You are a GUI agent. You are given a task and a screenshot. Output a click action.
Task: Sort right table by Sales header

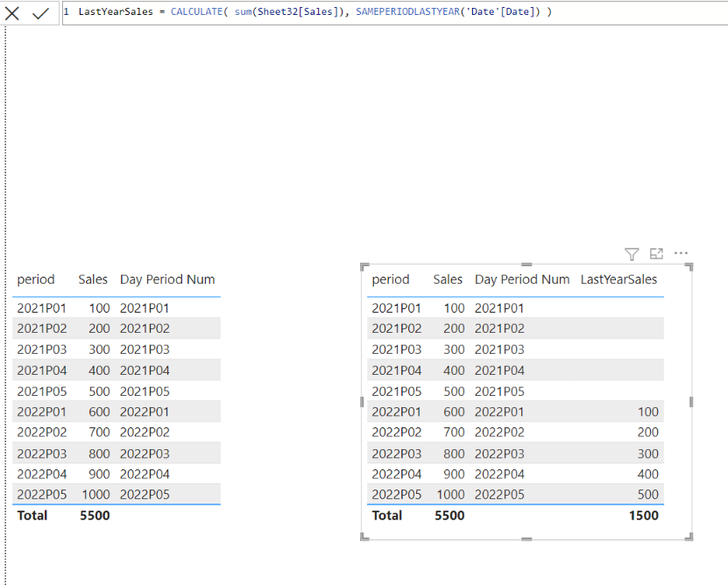(448, 279)
